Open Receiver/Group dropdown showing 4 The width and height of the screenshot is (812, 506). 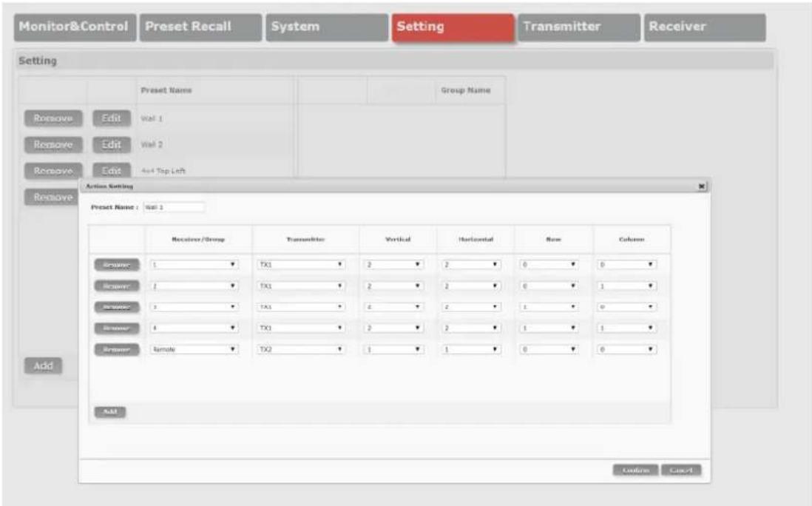coord(194,328)
